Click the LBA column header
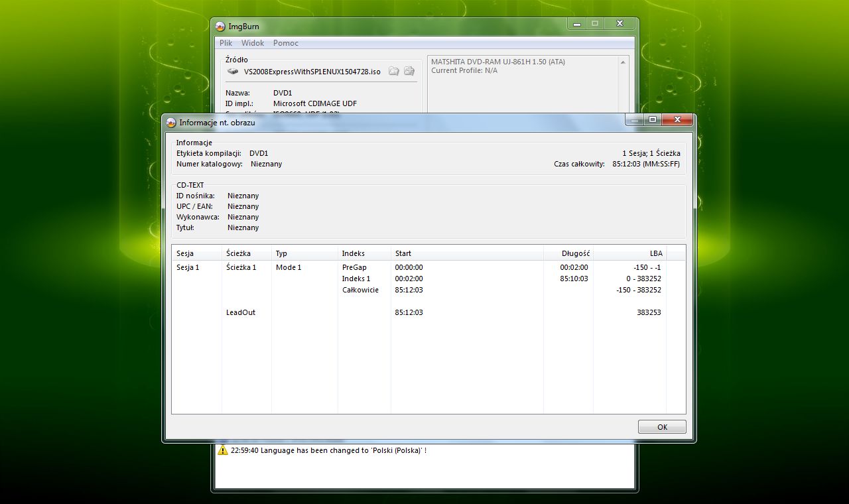 [630, 253]
